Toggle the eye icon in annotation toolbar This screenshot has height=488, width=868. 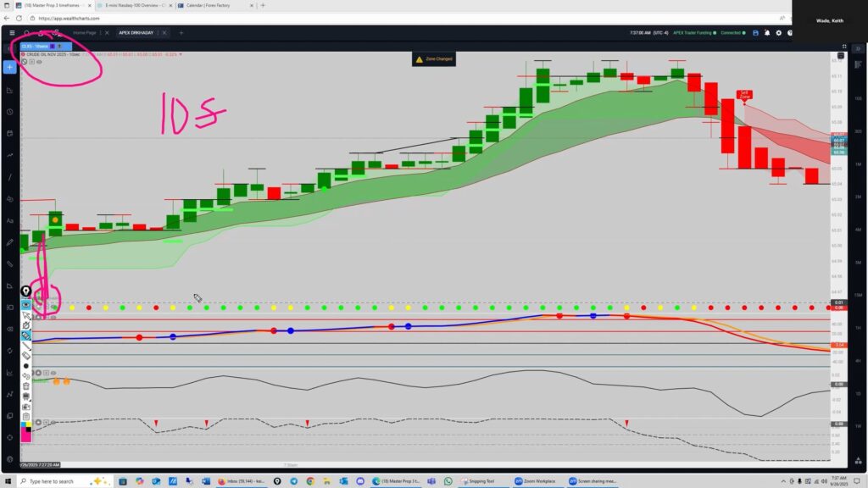tap(26, 304)
